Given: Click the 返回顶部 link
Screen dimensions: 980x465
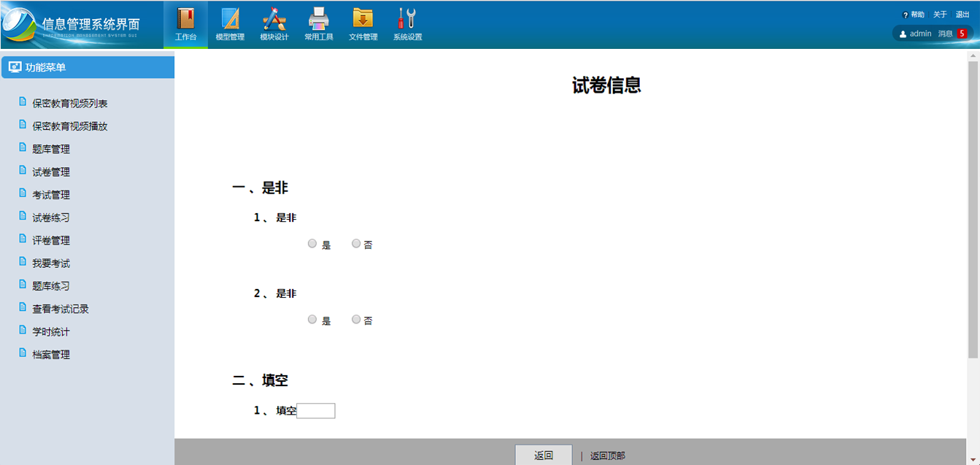Looking at the screenshot, I should tap(607, 456).
